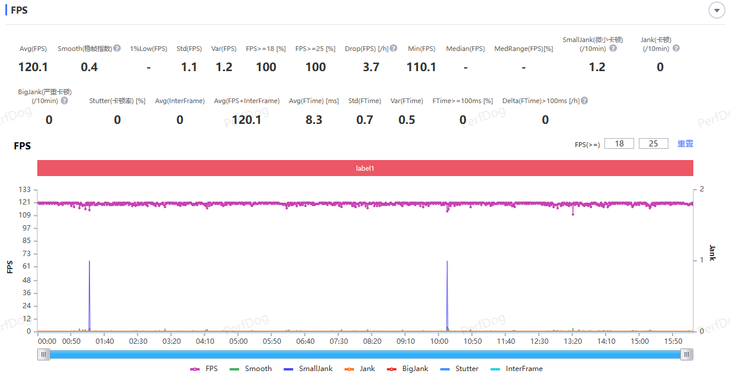This screenshot has height=377, width=730.
Task: Toggle Stutter series in chart legend
Action: pos(459,369)
